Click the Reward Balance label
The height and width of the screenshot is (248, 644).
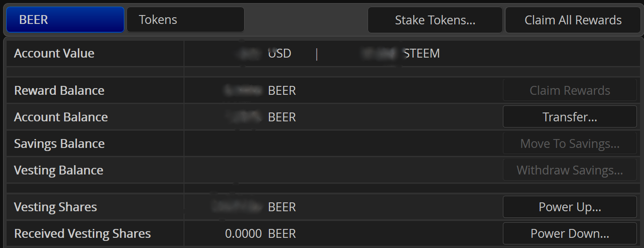pyautogui.click(x=59, y=91)
